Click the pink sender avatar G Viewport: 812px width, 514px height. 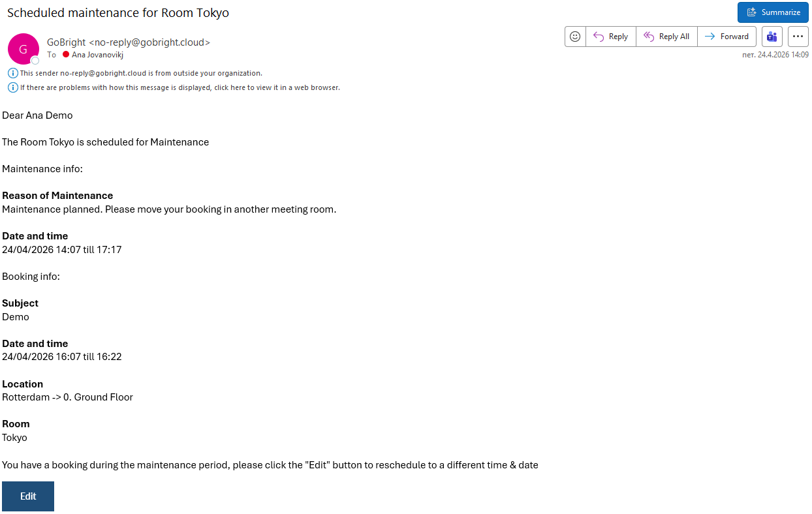tap(23, 49)
